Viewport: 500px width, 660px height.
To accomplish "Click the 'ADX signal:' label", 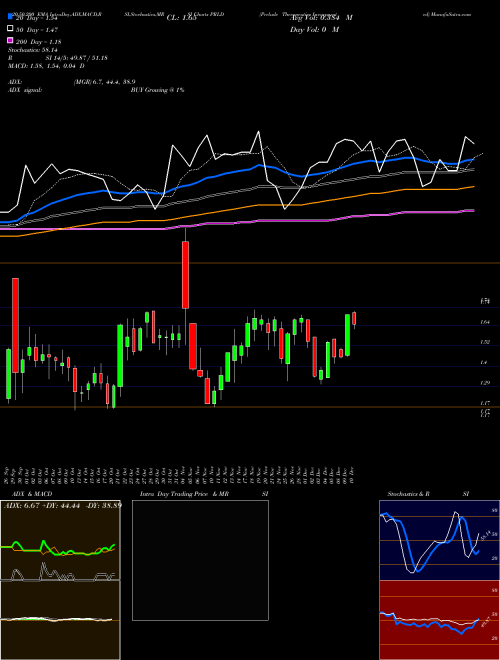I will [25, 90].
